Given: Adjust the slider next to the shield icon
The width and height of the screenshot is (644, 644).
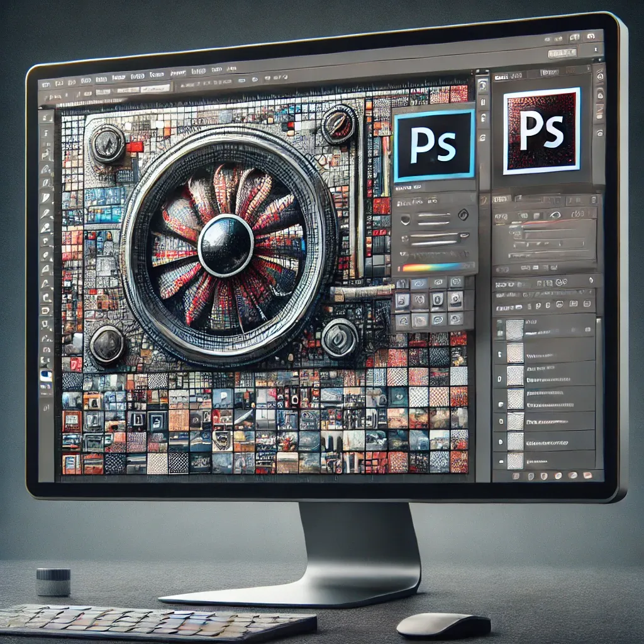Looking at the screenshot, I should [x=434, y=219].
